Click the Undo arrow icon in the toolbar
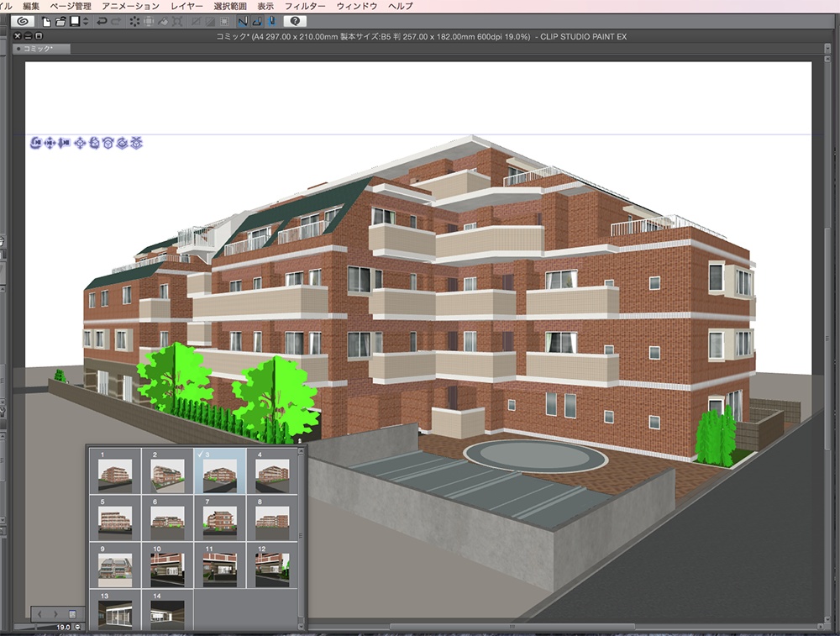Viewport: 840px width, 636px height. [x=102, y=20]
